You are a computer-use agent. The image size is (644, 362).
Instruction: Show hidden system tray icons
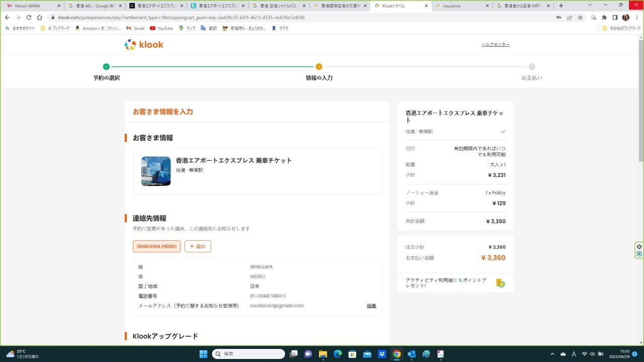tap(552, 354)
